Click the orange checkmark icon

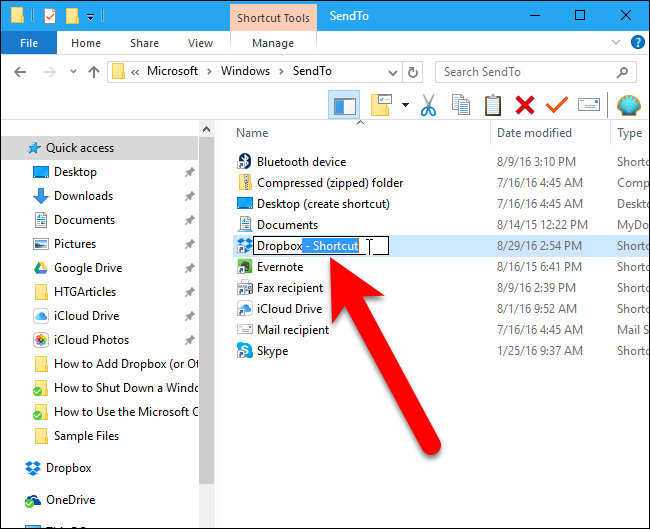coord(556,105)
